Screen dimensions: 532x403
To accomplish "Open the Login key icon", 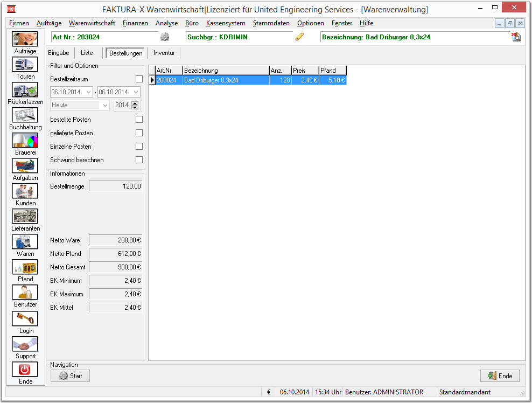I will pos(25,318).
